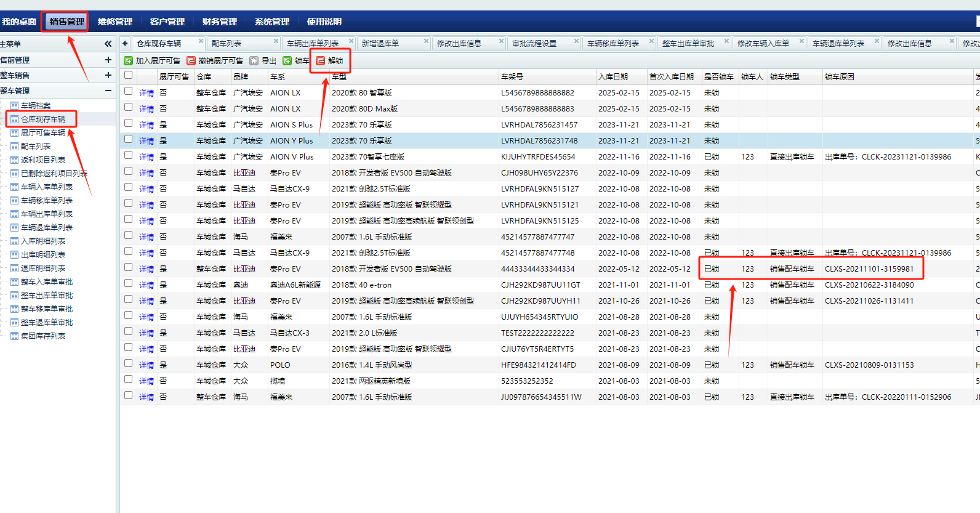The image size is (980, 513).
Task: Open the 维修管理 top menu
Action: tap(115, 22)
